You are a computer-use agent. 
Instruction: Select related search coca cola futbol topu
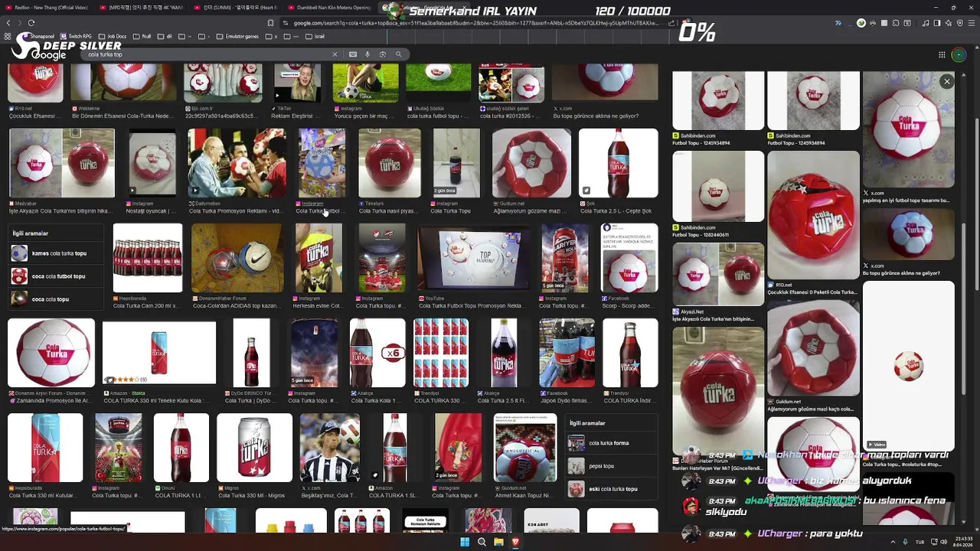pyautogui.click(x=57, y=276)
